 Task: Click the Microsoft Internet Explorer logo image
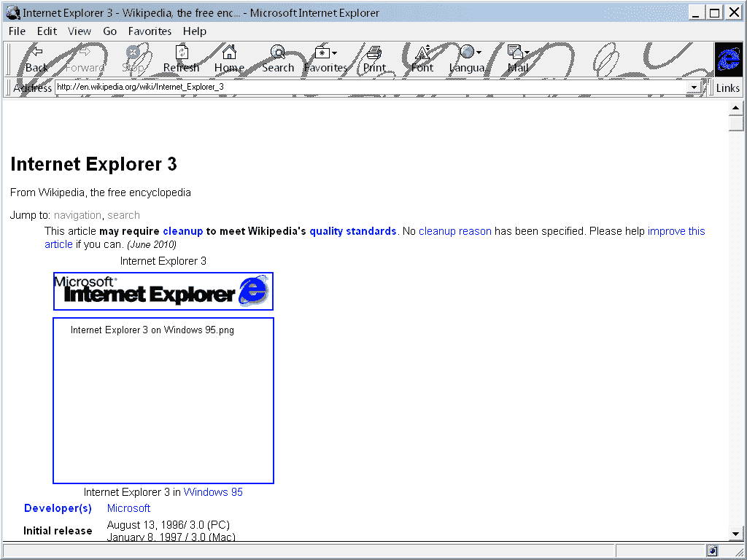click(x=163, y=292)
